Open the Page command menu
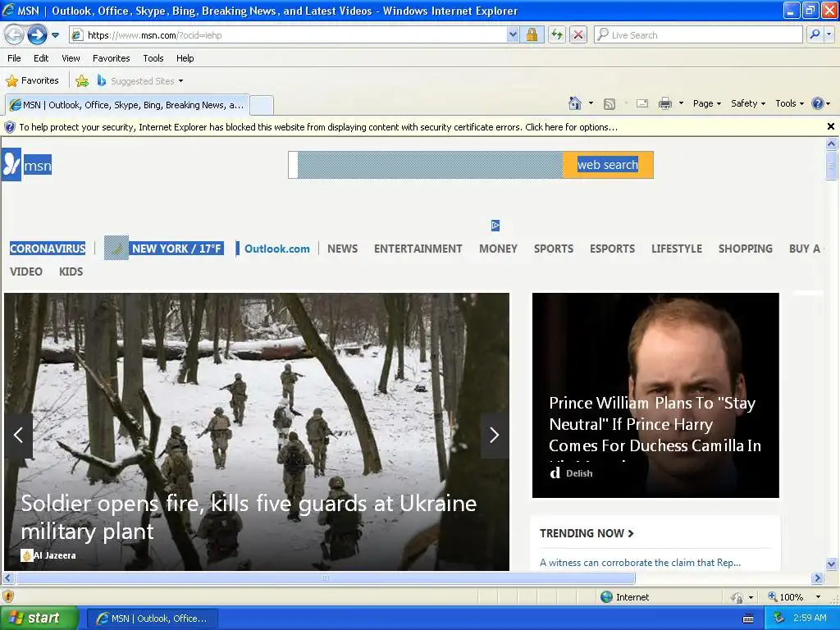 (x=706, y=103)
